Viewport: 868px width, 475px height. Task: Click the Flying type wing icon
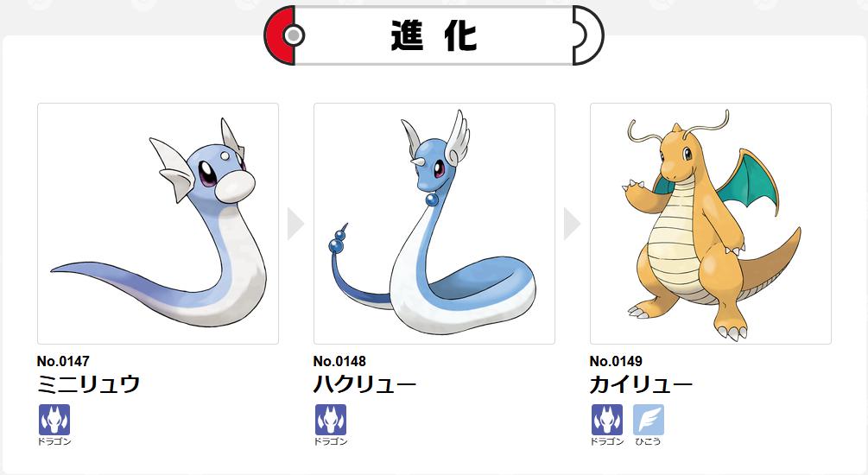[649, 420]
